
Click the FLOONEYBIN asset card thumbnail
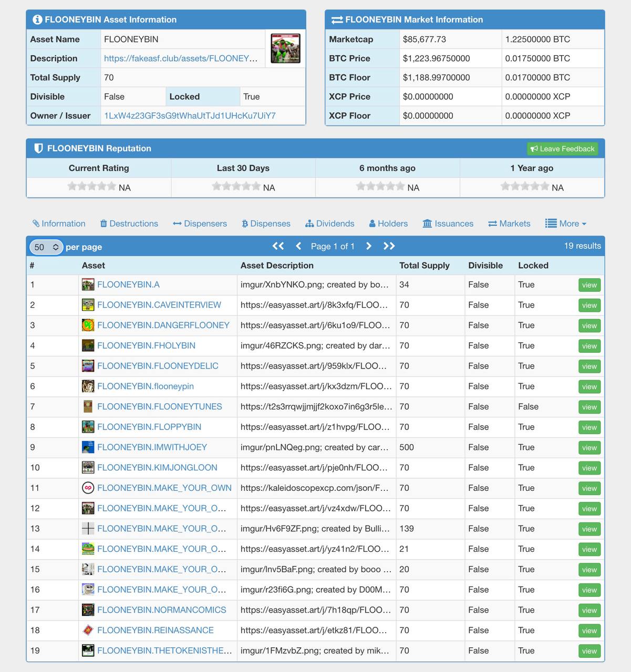[285, 48]
